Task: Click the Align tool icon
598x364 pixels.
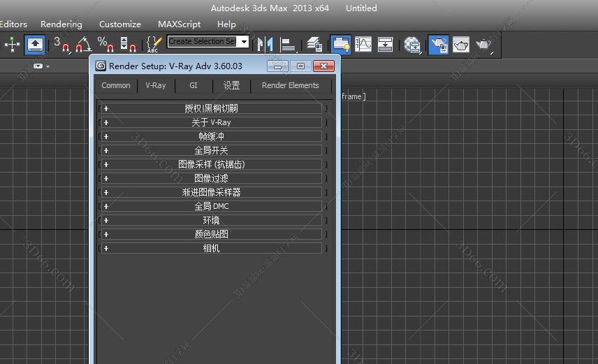Action: (x=287, y=44)
